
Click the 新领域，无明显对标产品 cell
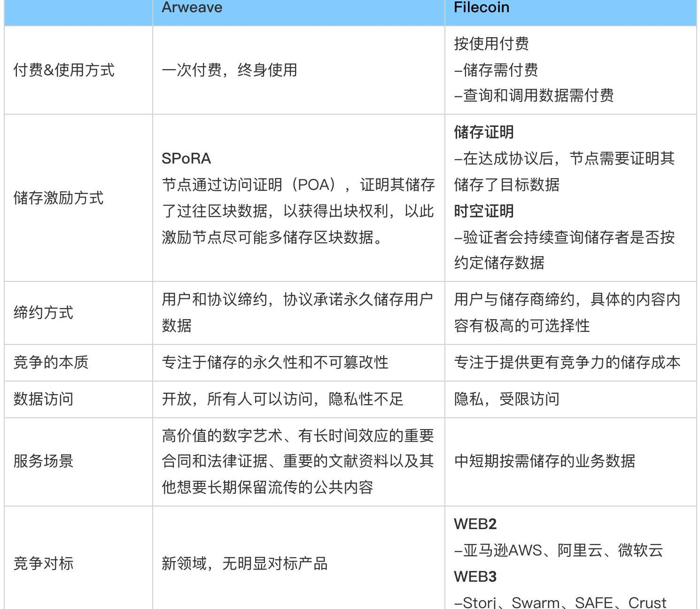pos(244,563)
